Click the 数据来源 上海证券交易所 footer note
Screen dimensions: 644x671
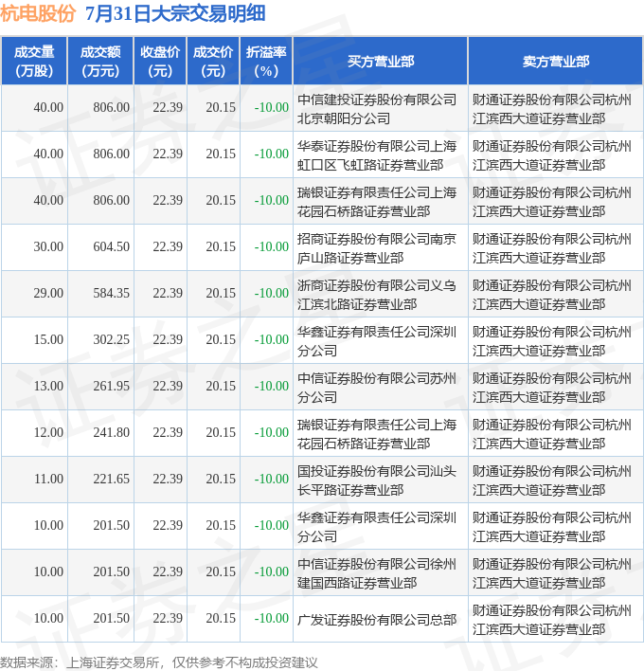pyautogui.click(x=159, y=662)
